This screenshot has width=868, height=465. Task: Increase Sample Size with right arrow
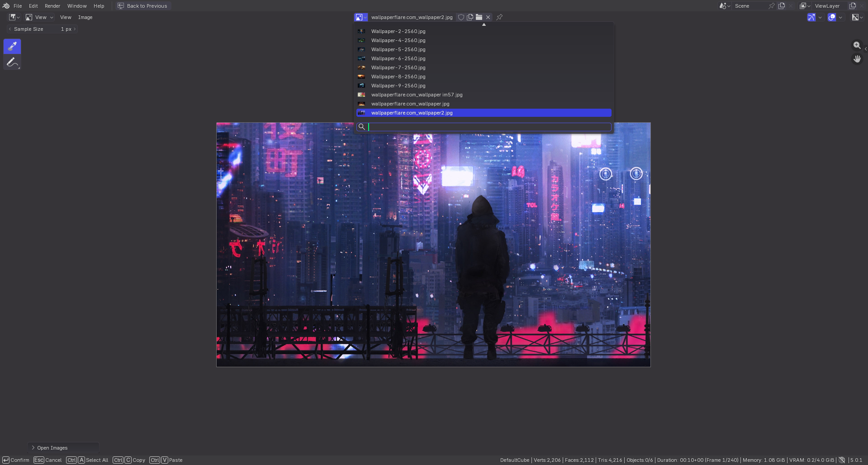click(x=74, y=29)
